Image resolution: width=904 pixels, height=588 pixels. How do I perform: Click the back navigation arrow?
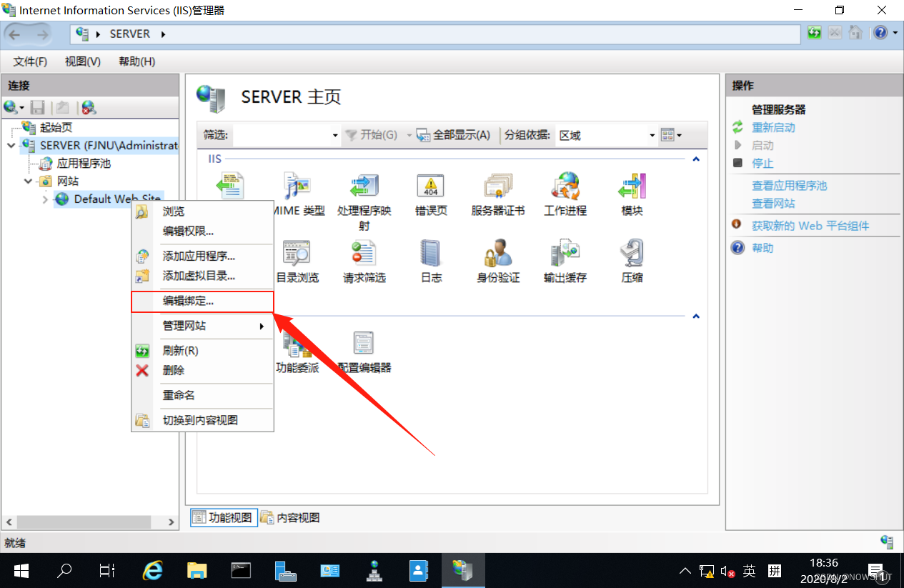[16, 34]
